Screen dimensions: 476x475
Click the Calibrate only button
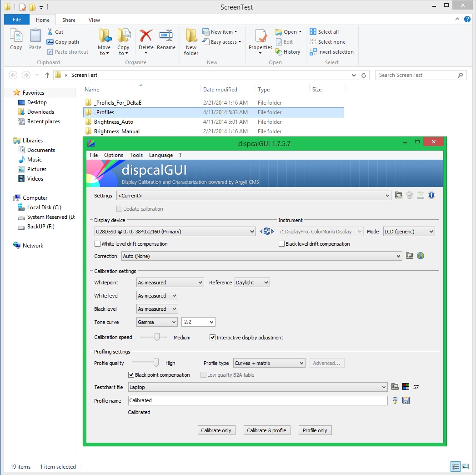(216, 430)
